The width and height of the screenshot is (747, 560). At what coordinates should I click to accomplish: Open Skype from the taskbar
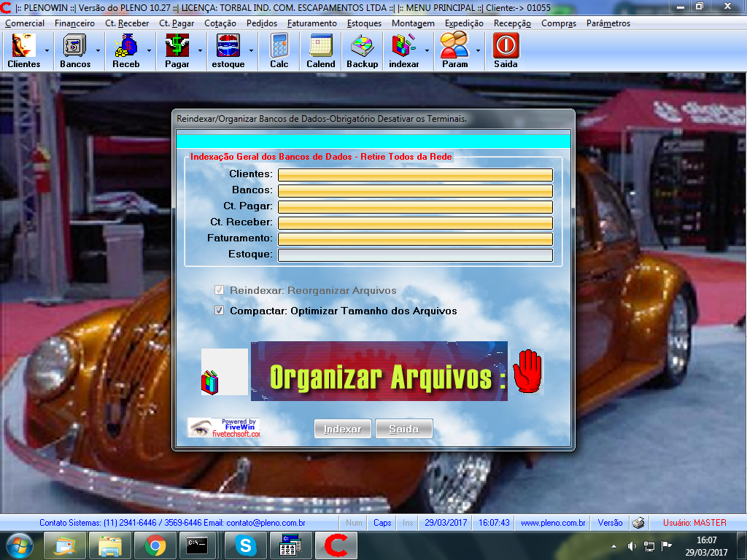click(245, 545)
